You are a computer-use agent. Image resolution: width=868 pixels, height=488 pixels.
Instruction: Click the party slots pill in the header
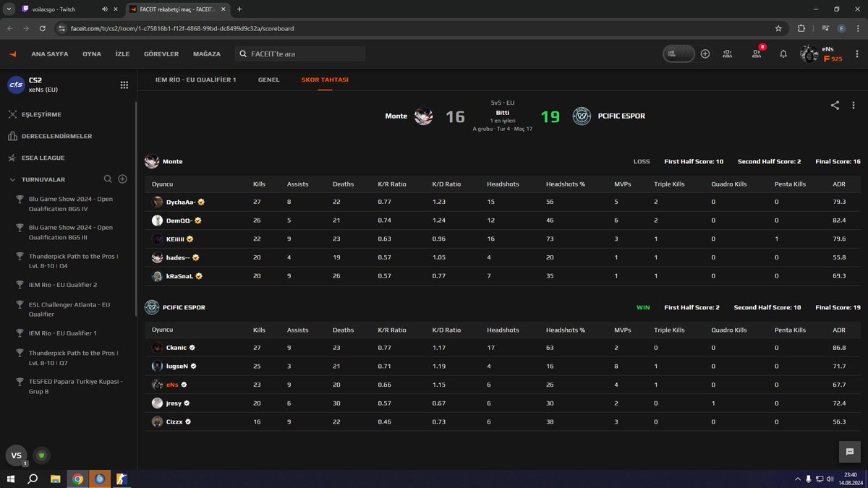678,53
